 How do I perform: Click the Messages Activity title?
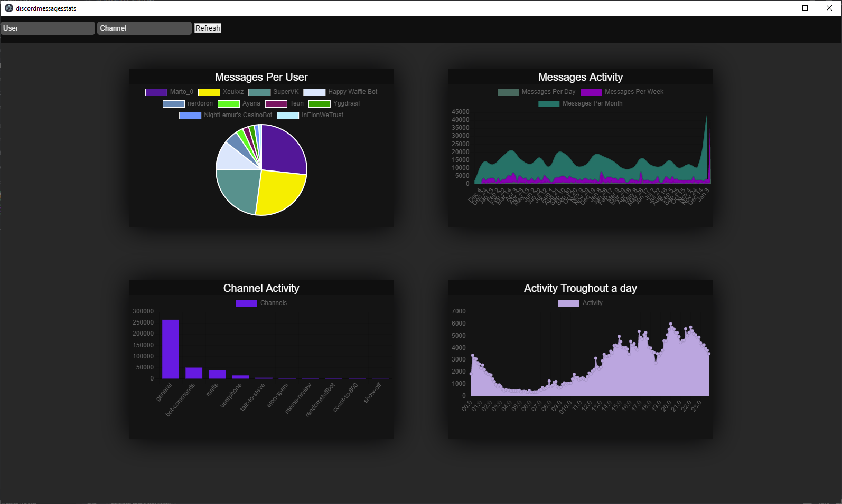(x=581, y=77)
